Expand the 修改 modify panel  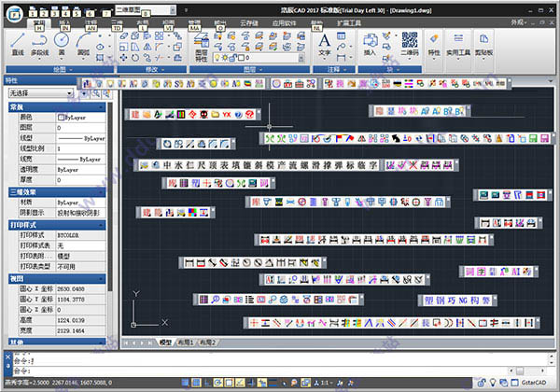(152, 69)
